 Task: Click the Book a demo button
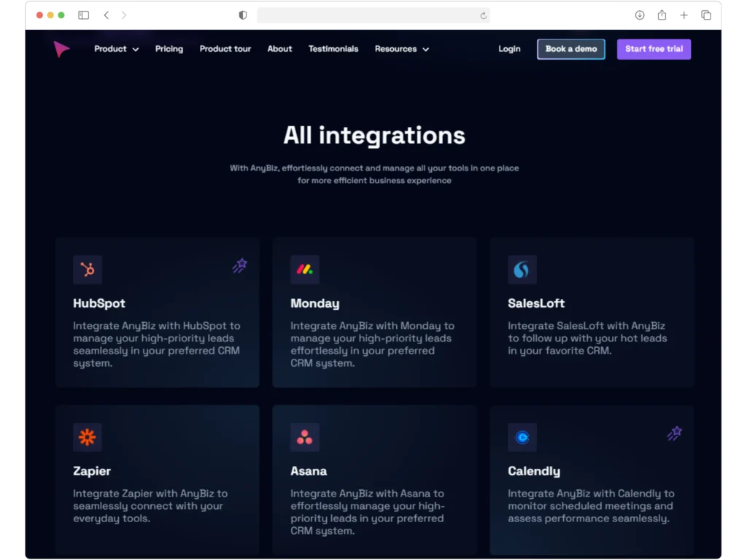[571, 49]
